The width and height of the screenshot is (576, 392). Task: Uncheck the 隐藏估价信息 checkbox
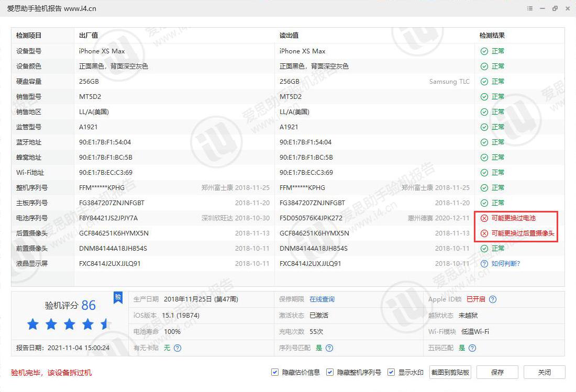274,372
